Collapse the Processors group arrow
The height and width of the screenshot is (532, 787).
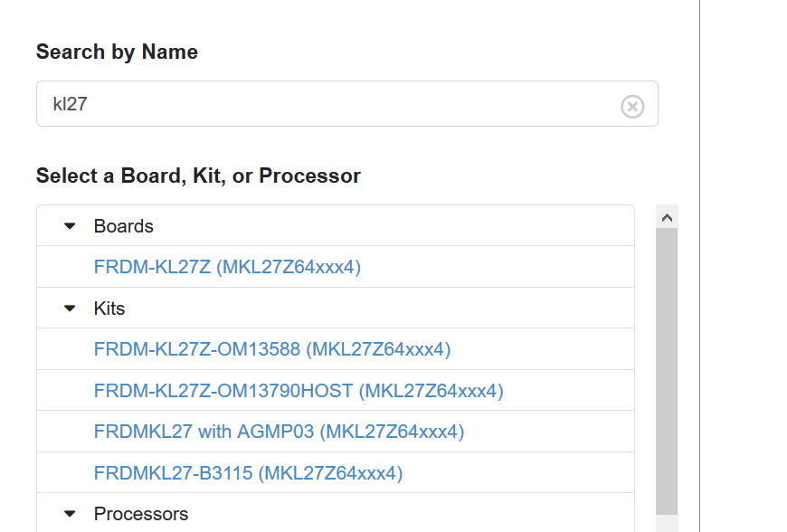click(x=71, y=514)
